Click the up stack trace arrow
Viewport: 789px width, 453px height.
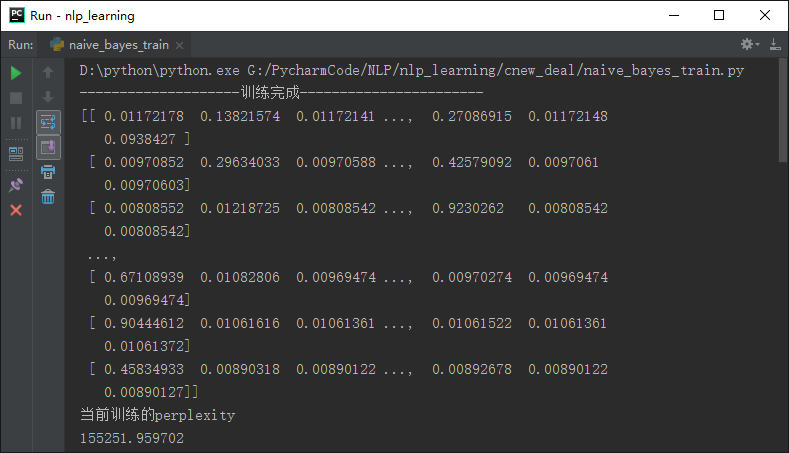48,72
